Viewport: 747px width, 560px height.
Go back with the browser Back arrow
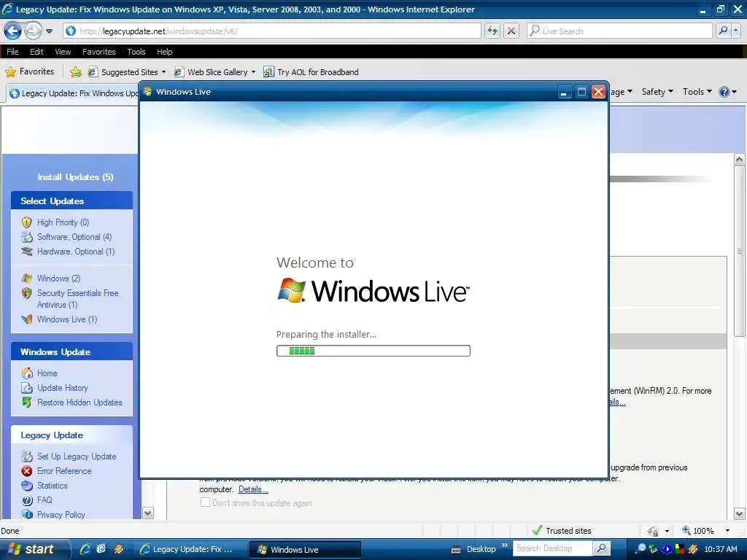(x=12, y=31)
